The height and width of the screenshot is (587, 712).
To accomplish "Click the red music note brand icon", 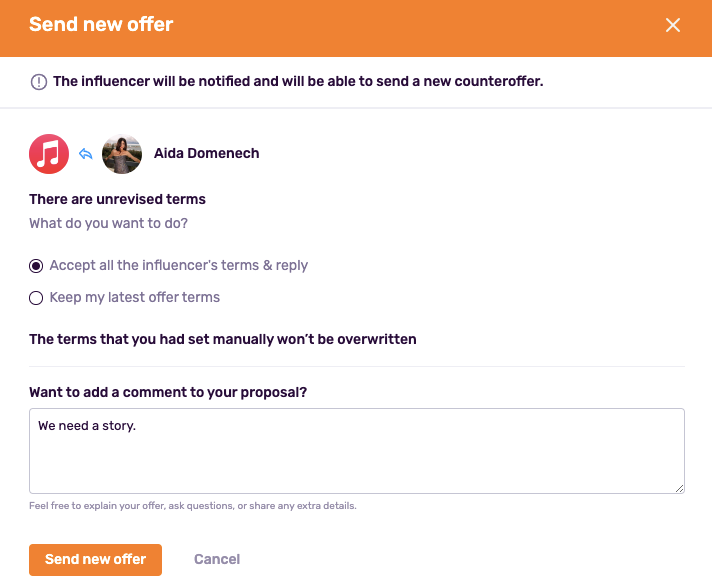I will coord(49,154).
